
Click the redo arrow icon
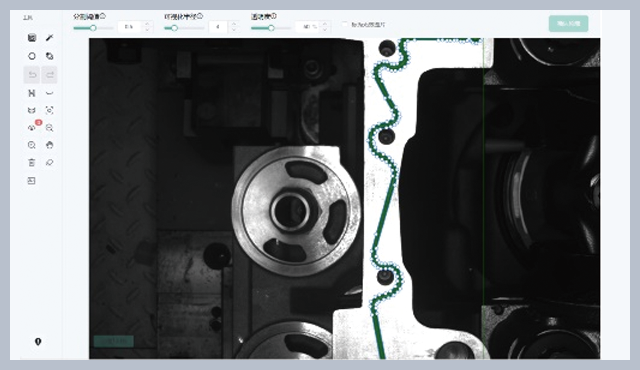49,75
